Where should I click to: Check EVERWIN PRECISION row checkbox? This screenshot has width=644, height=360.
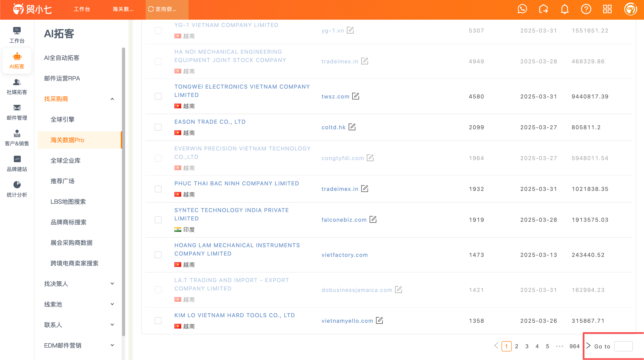coord(158,158)
